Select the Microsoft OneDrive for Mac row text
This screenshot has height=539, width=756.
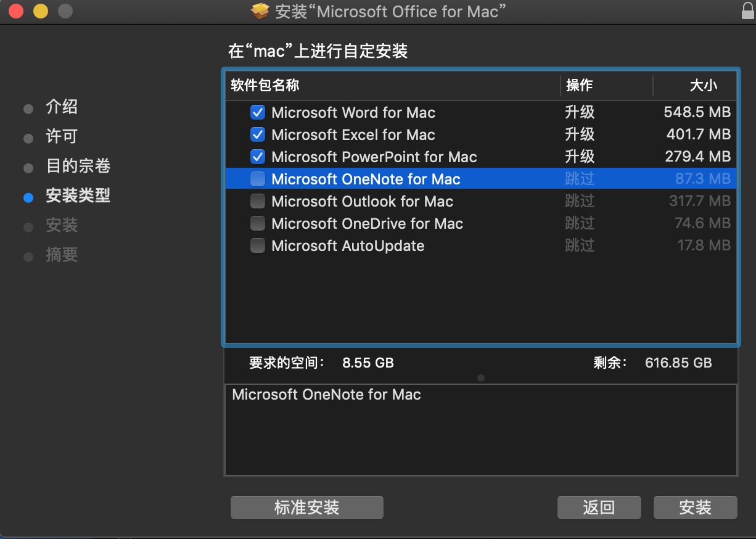(x=368, y=223)
